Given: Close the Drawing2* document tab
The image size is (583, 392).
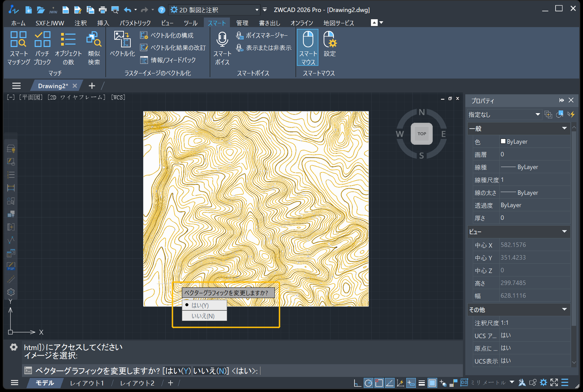Looking at the screenshot, I should (x=75, y=86).
